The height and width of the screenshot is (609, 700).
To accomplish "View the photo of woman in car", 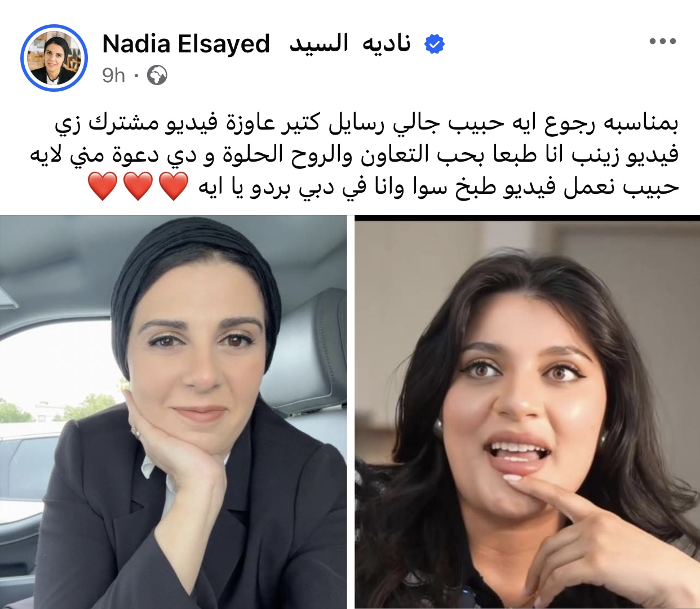I will coord(173,412).
